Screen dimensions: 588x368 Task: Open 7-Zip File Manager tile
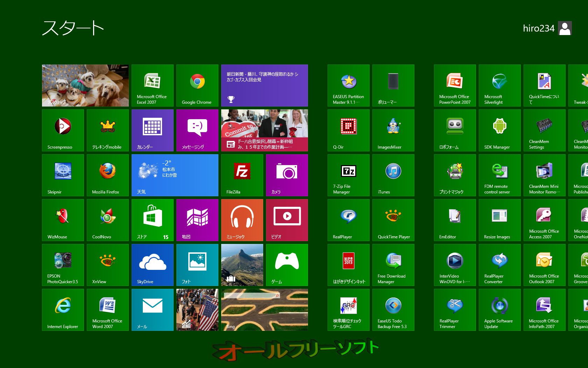tap(349, 175)
